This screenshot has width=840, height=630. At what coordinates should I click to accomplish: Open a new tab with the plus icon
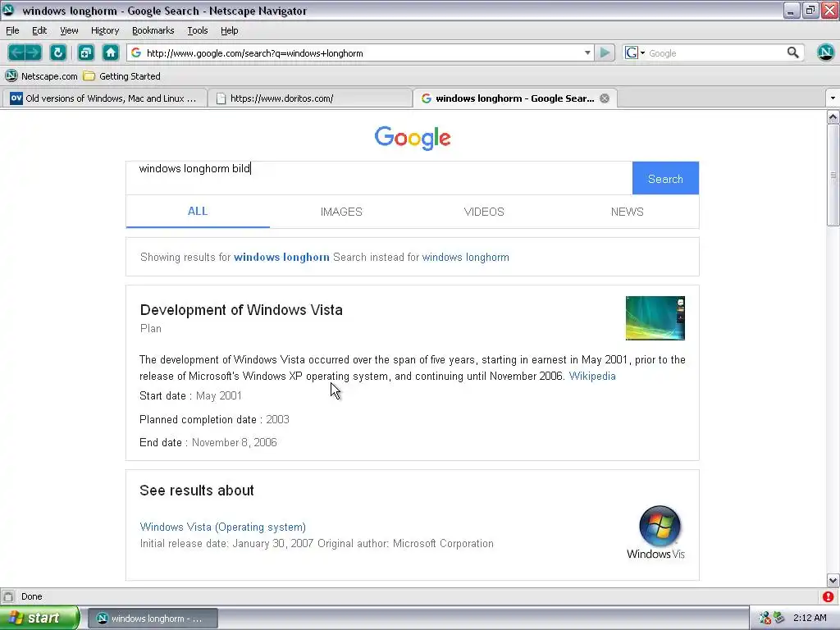coord(85,52)
